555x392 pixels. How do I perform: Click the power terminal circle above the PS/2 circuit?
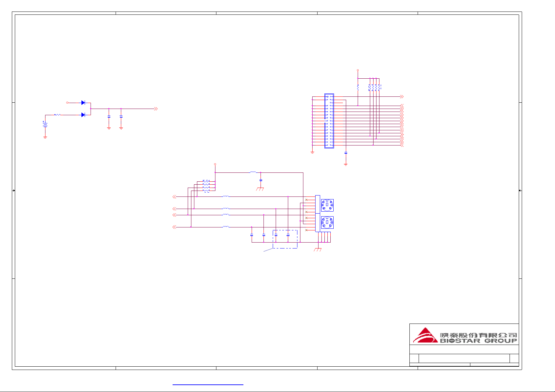215,164
